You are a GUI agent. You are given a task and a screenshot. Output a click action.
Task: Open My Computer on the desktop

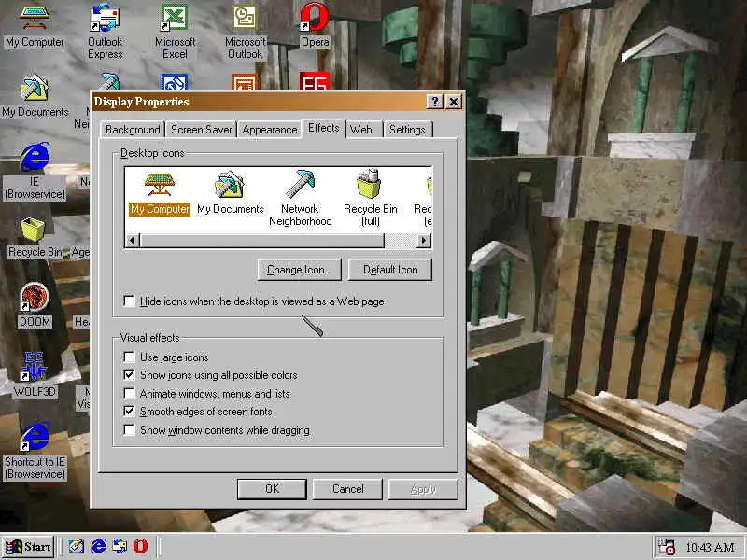click(x=35, y=26)
